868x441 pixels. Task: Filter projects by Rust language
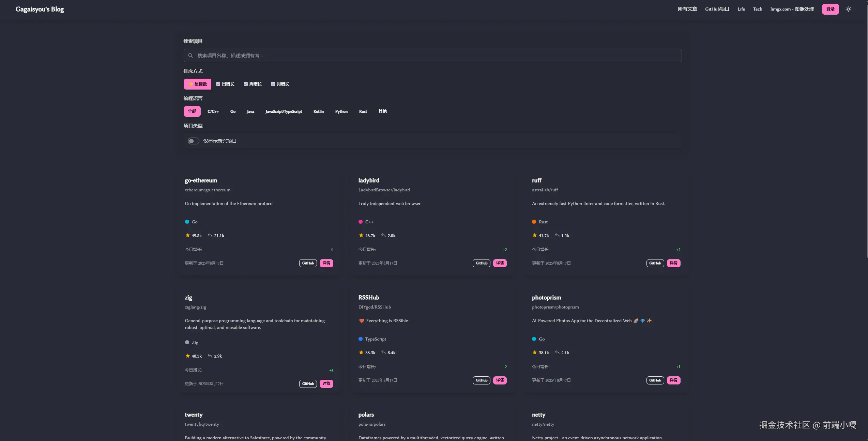[363, 111]
